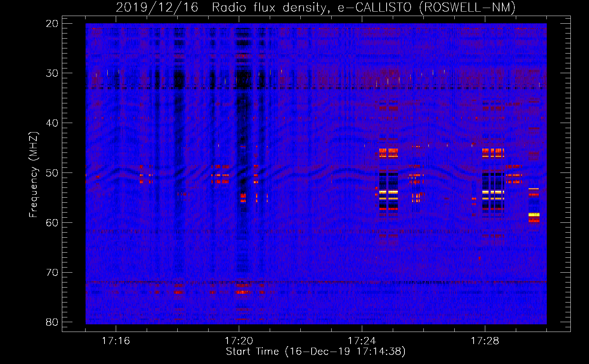Click the 40 frequency tick label
The width and height of the screenshot is (589, 364).
(52, 123)
